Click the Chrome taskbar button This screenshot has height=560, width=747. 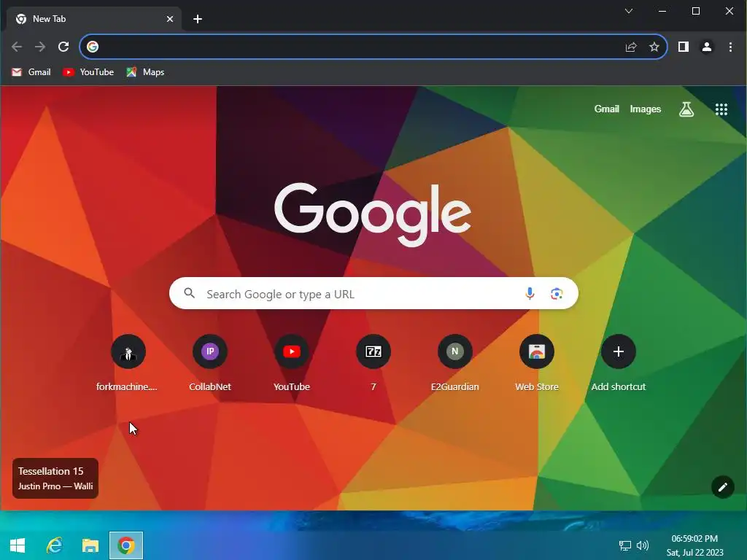coord(125,545)
